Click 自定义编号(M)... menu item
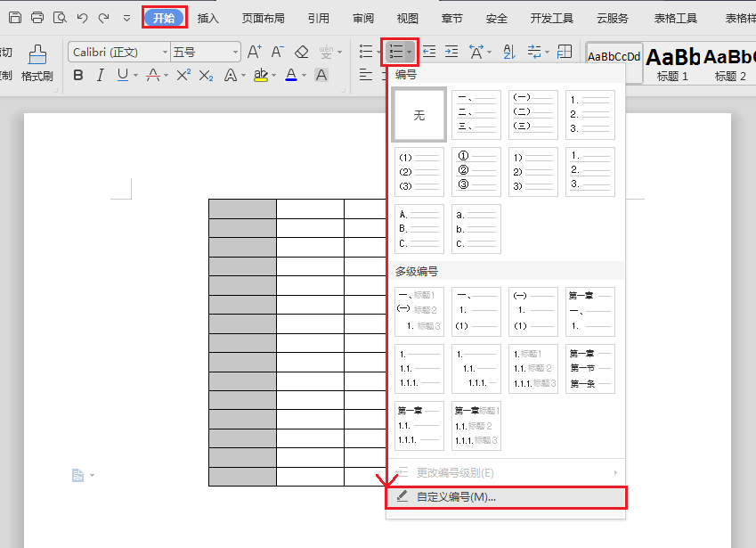 507,497
